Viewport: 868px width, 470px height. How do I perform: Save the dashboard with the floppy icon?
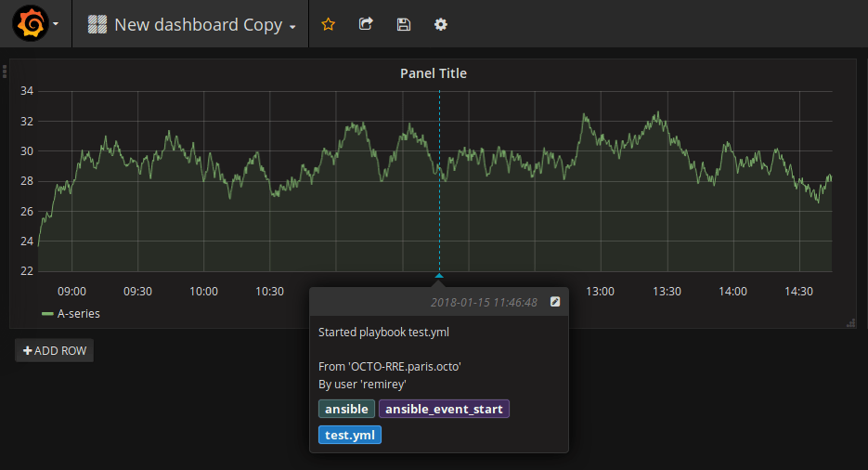tap(403, 25)
